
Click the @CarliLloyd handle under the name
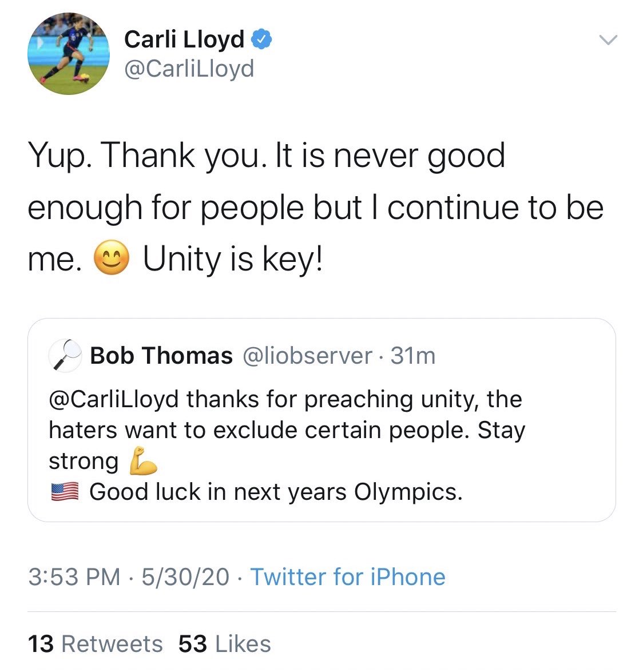pyautogui.click(x=189, y=69)
